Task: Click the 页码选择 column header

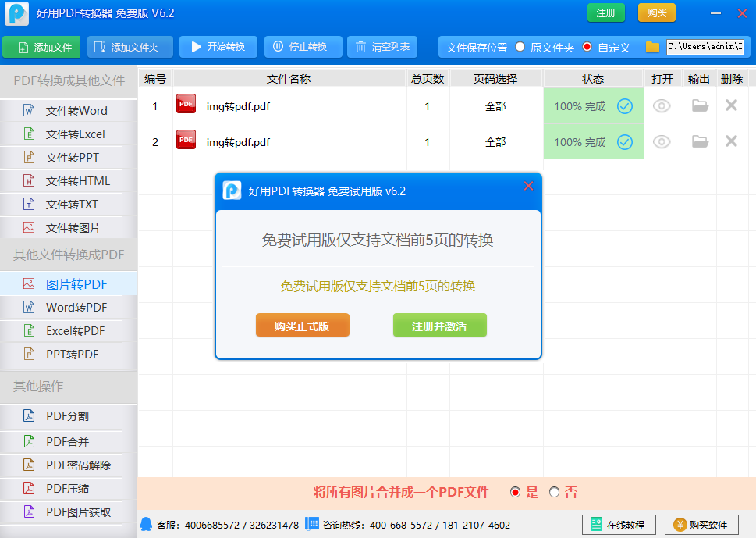Action: [x=495, y=79]
